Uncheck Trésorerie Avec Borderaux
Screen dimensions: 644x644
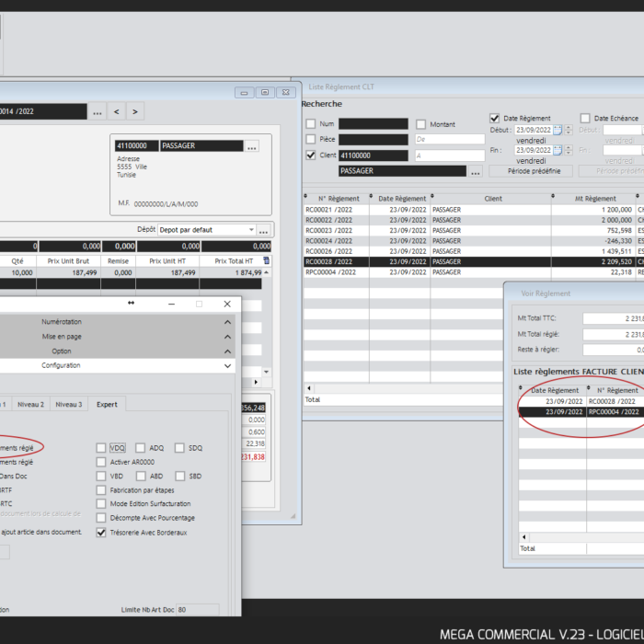click(101, 533)
